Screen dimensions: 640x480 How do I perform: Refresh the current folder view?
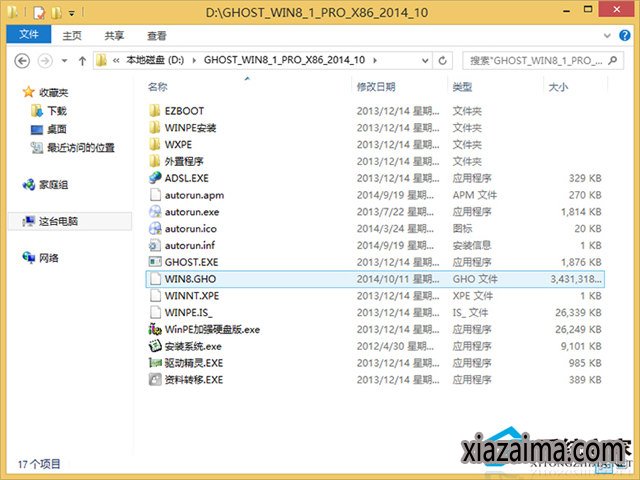pos(442,61)
